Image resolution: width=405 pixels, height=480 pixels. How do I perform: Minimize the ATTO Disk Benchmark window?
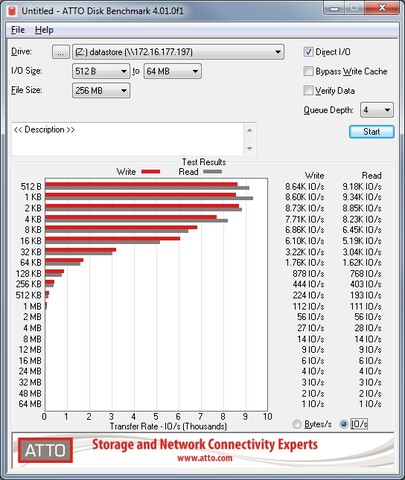coord(334,8)
